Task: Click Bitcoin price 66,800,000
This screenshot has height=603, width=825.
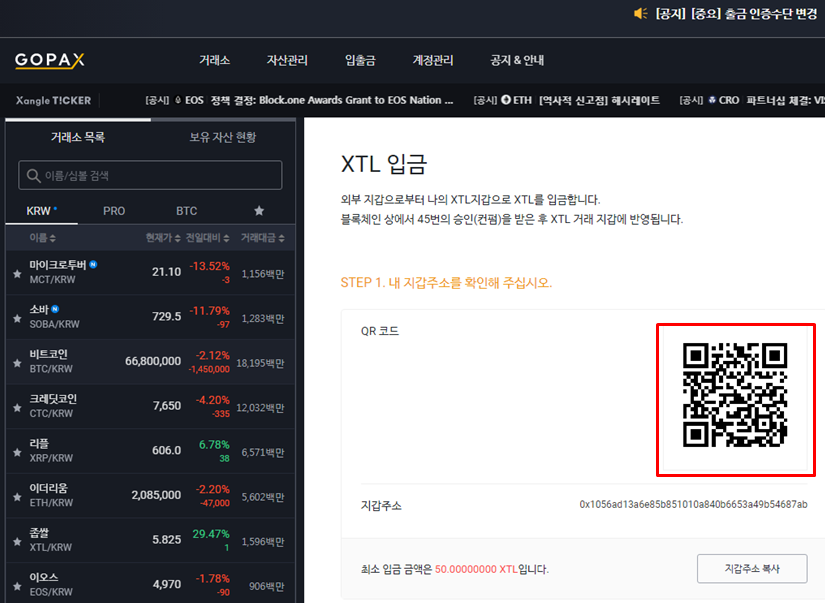Action: [153, 361]
